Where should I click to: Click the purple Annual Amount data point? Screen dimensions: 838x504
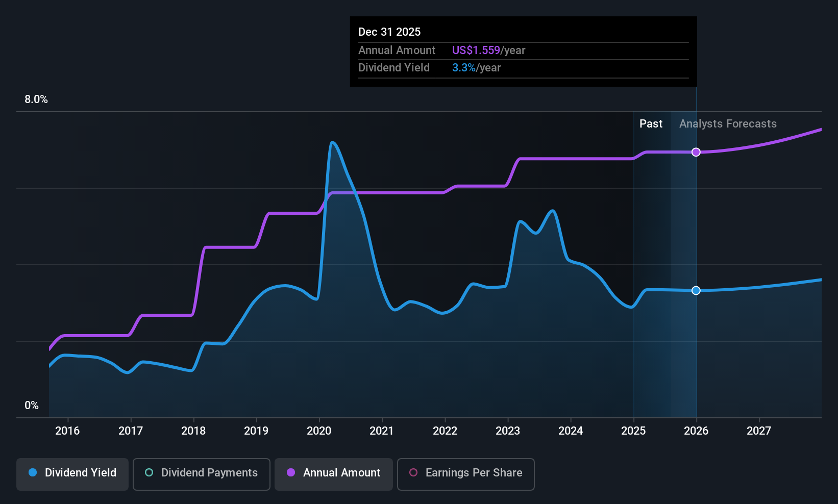click(696, 152)
